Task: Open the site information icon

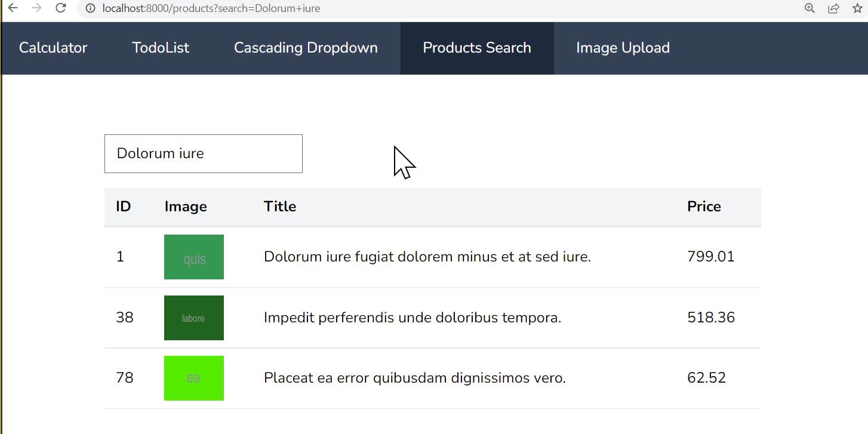Action: coord(91,8)
